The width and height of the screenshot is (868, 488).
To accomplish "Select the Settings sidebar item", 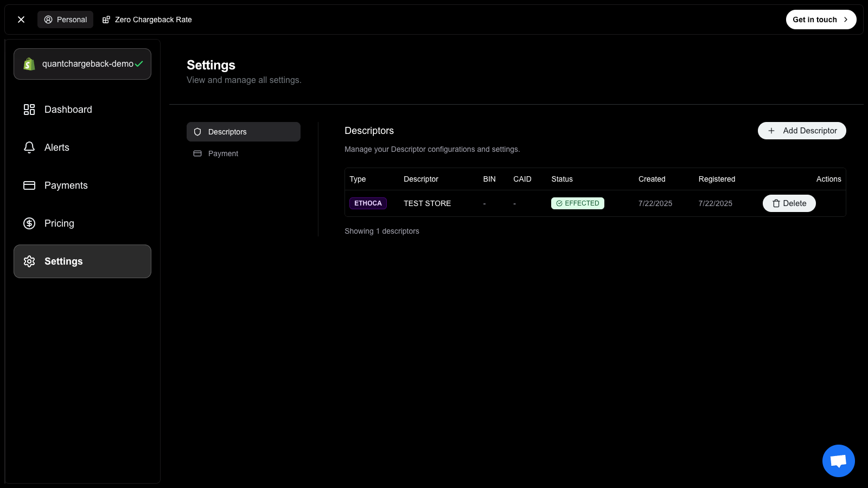I will [x=82, y=261].
